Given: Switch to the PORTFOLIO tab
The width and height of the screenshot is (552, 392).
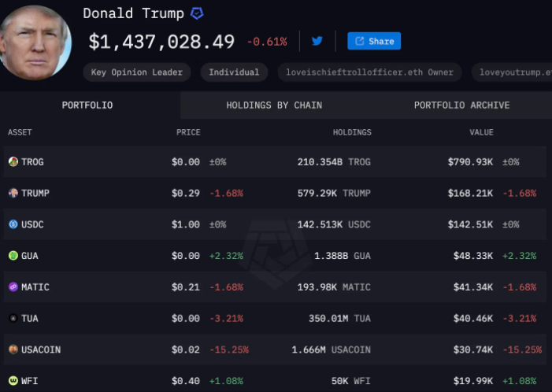Looking at the screenshot, I should [x=87, y=105].
